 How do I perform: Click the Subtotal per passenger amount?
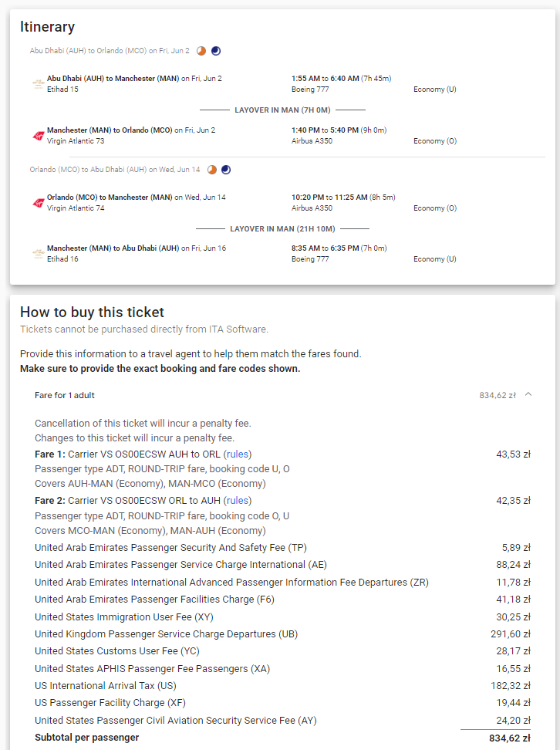[510, 738]
